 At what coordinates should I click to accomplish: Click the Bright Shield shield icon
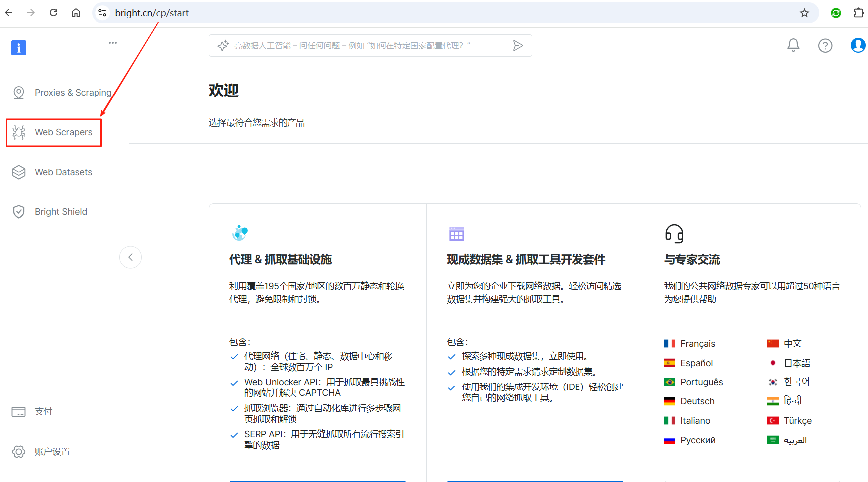19,212
